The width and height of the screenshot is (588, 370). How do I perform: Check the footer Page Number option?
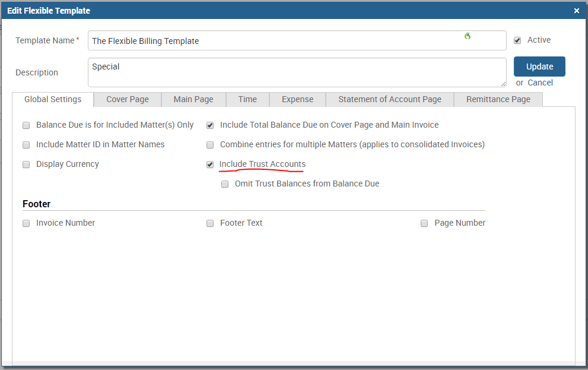tap(424, 223)
